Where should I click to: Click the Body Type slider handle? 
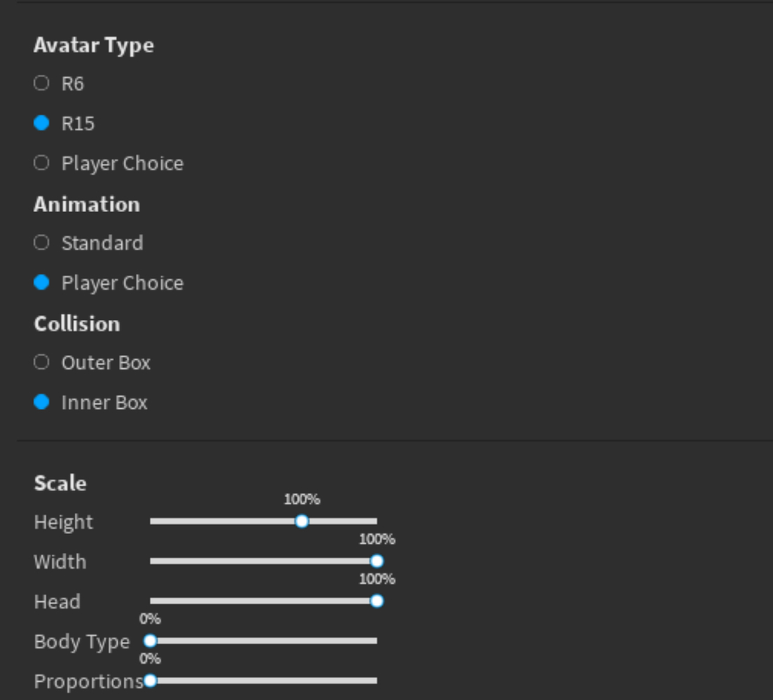148,640
